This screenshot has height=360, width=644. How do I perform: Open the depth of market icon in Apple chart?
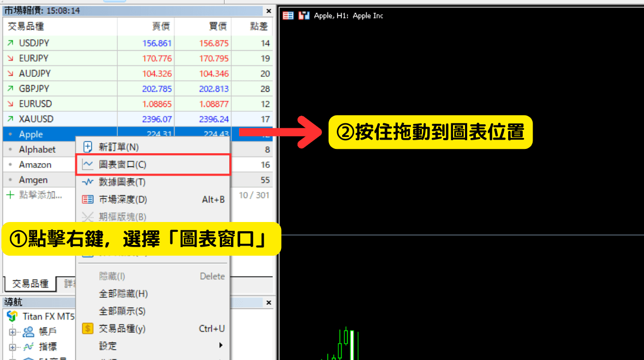click(x=288, y=16)
